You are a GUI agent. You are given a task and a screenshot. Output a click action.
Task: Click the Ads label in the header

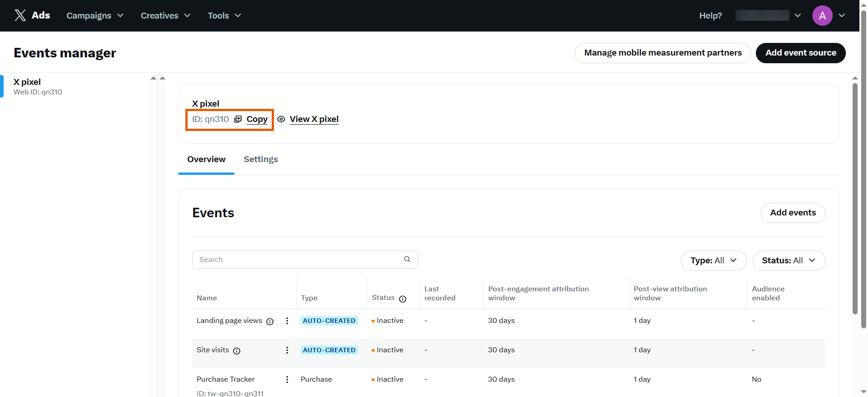41,15
